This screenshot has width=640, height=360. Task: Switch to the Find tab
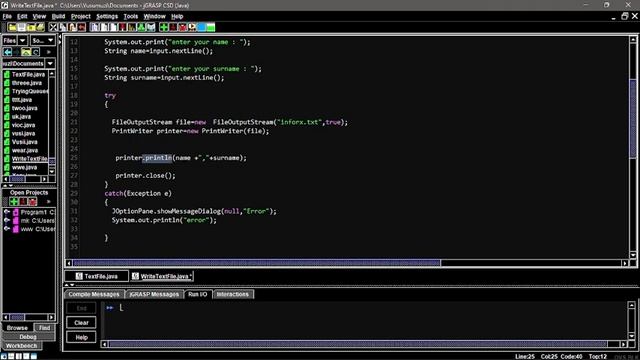(44, 328)
